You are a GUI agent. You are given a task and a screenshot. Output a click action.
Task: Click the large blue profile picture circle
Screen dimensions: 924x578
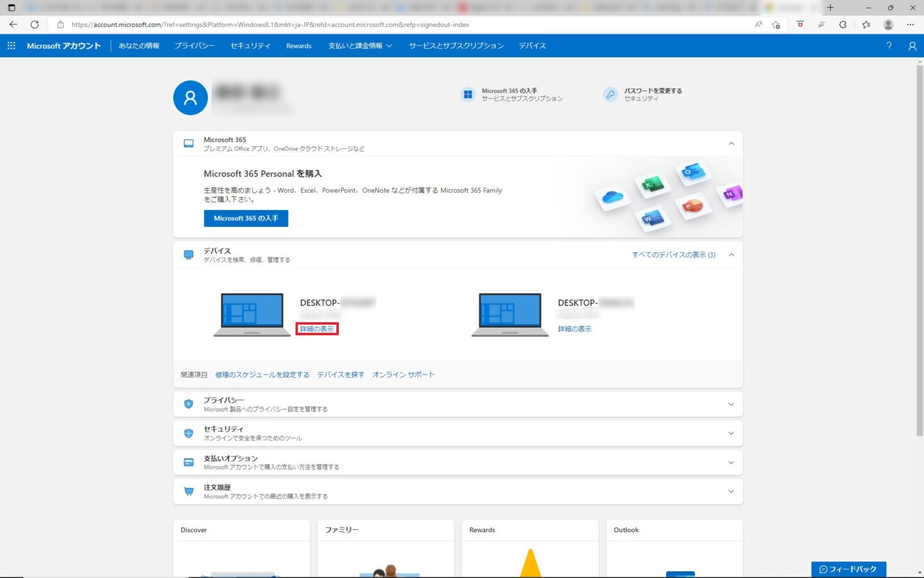pyautogui.click(x=191, y=98)
